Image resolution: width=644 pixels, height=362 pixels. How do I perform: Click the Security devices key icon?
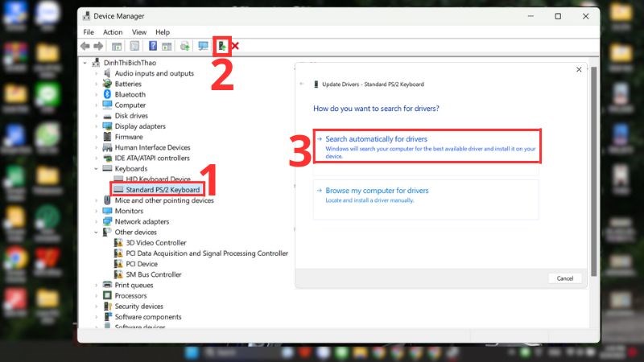(107, 306)
